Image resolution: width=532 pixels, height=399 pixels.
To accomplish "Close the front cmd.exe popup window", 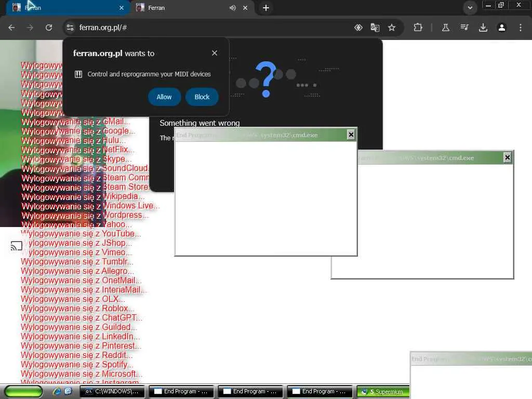I will [351, 135].
